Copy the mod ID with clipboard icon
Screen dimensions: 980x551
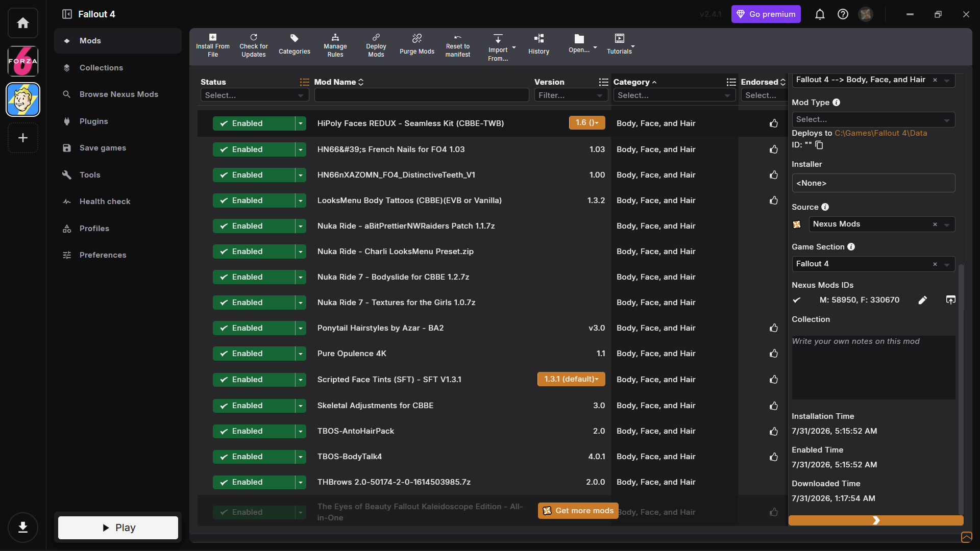click(x=819, y=145)
